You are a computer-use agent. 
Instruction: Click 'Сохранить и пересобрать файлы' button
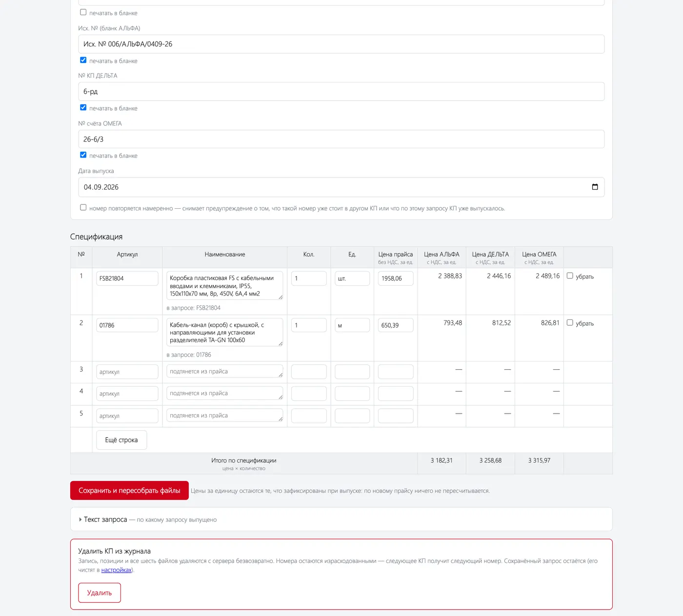(x=129, y=491)
